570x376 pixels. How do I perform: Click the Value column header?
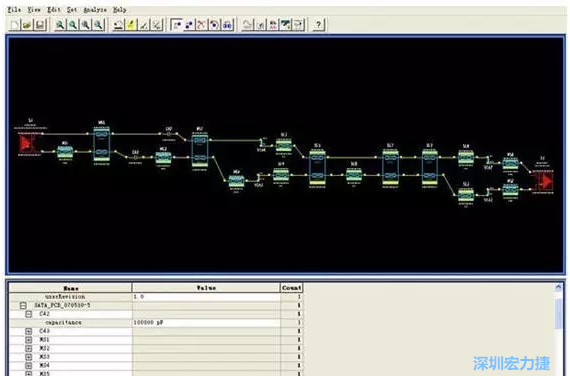206,288
